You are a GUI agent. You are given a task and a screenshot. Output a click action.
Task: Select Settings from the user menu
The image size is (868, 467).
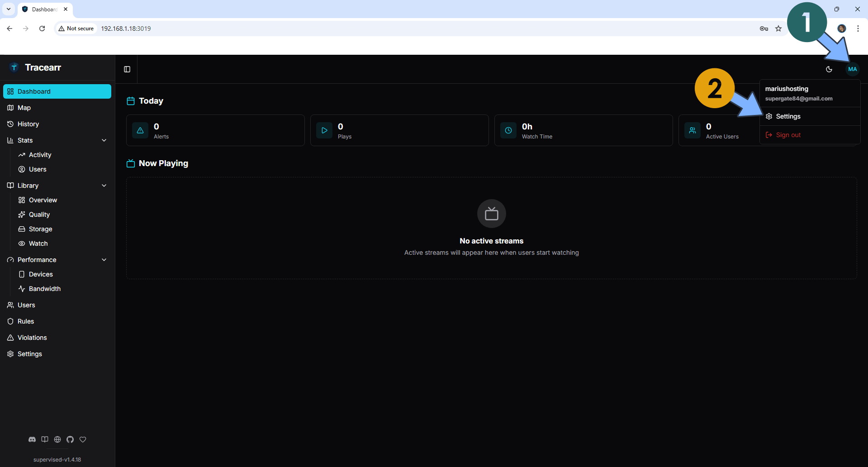click(x=788, y=116)
